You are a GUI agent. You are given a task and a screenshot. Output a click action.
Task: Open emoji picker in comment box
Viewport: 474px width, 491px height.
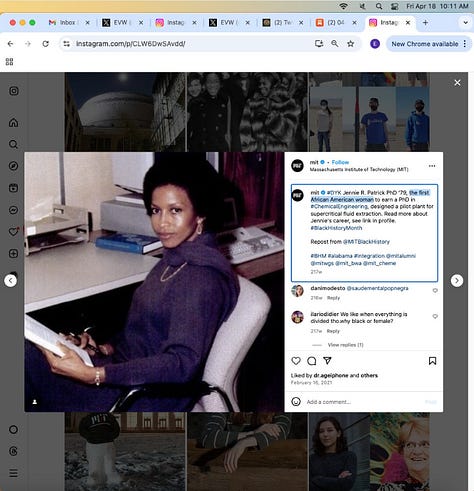click(296, 402)
